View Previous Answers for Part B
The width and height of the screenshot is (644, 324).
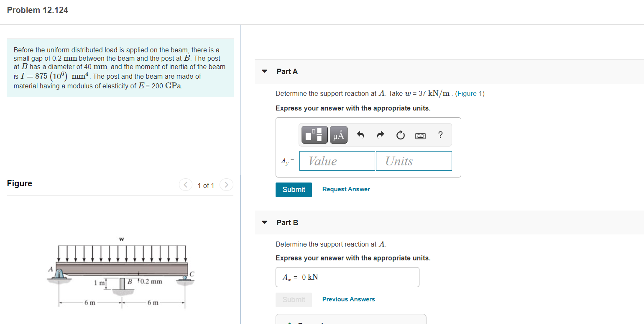(348, 299)
